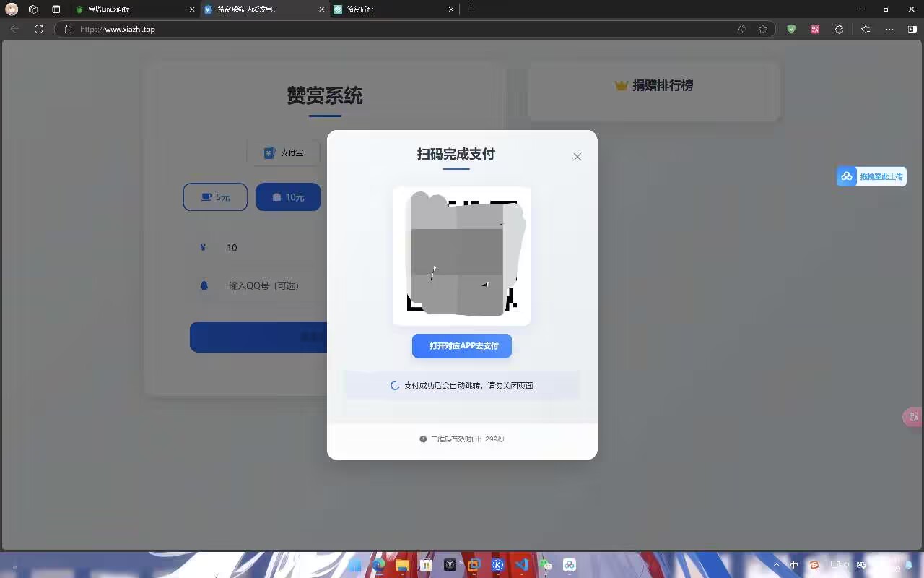This screenshot has width=924, height=578.
Task: Open the Windows Start menu
Action: coord(354,565)
